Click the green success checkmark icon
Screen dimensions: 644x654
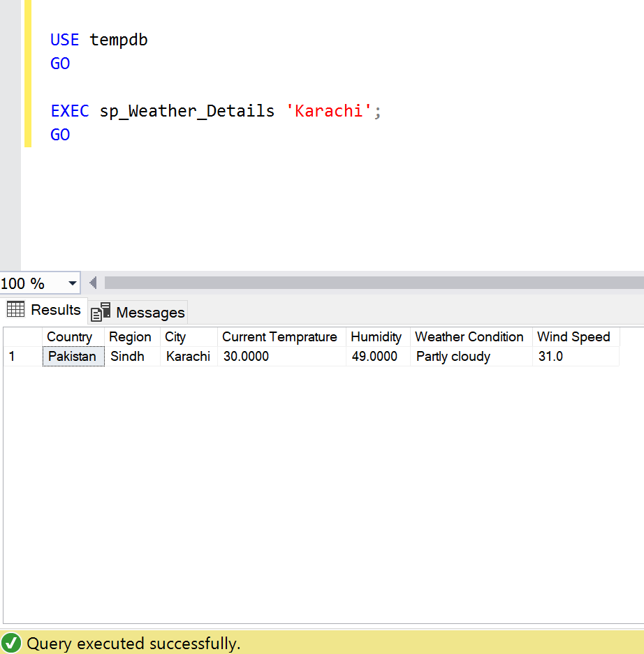(11, 643)
